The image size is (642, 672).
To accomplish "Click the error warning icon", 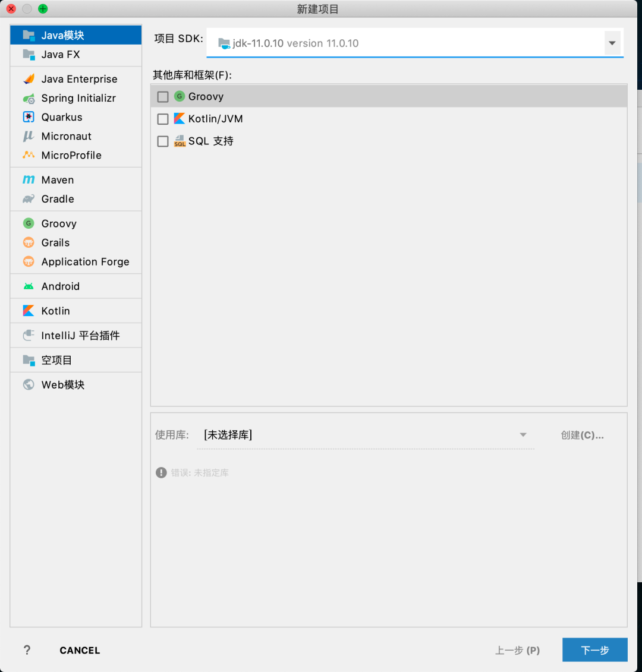I will [161, 473].
